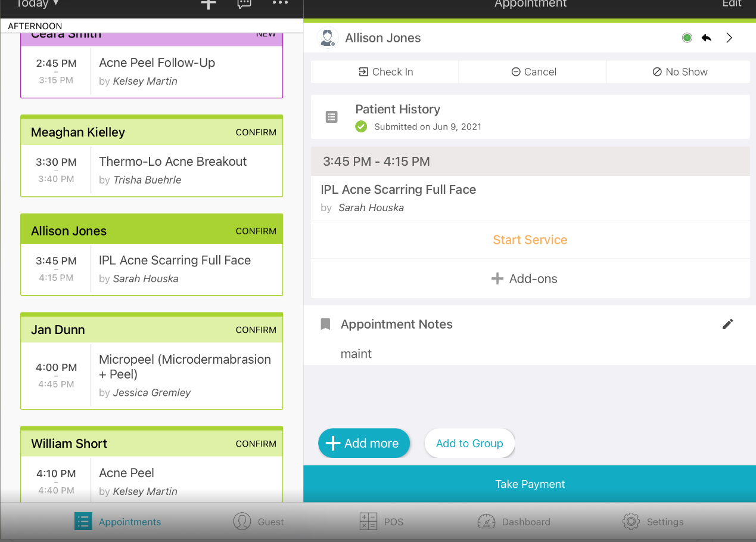Select Micropeel (Microdermabrasion + Peel) service
The height and width of the screenshot is (542, 756).
(185, 367)
